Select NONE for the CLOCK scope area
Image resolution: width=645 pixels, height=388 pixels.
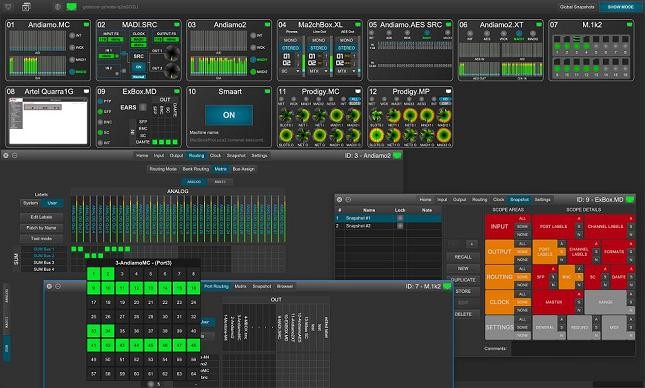522,310
